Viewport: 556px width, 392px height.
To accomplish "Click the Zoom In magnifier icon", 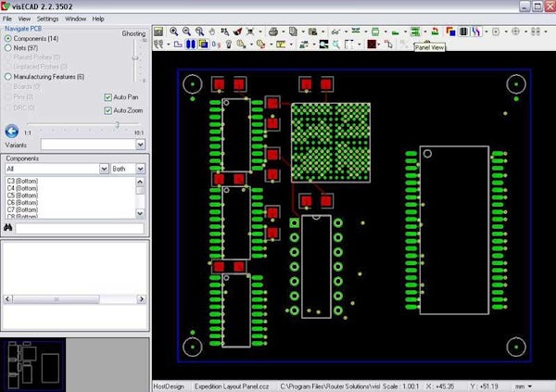I will pos(173,31).
